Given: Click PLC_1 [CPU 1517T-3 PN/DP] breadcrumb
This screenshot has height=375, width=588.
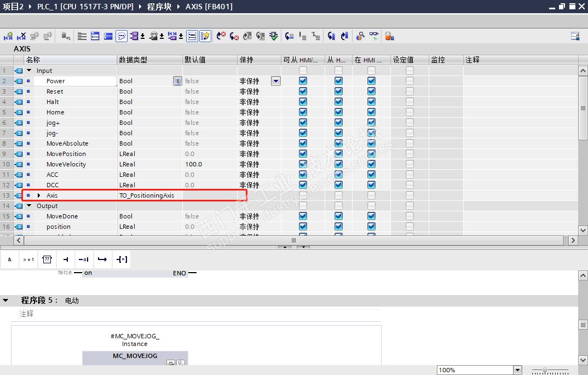Looking at the screenshot, I should click(85, 7).
